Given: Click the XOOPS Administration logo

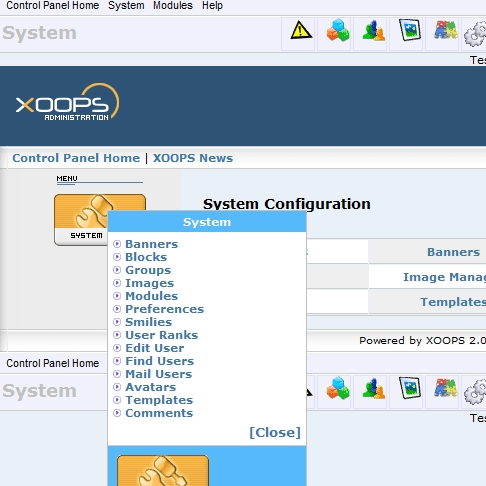Looking at the screenshot, I should coord(68,102).
